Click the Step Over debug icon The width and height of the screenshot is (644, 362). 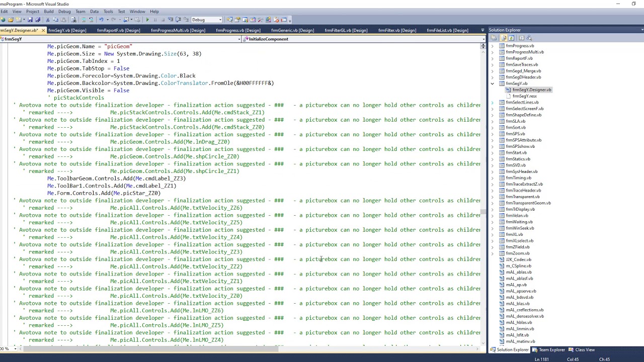[178, 20]
